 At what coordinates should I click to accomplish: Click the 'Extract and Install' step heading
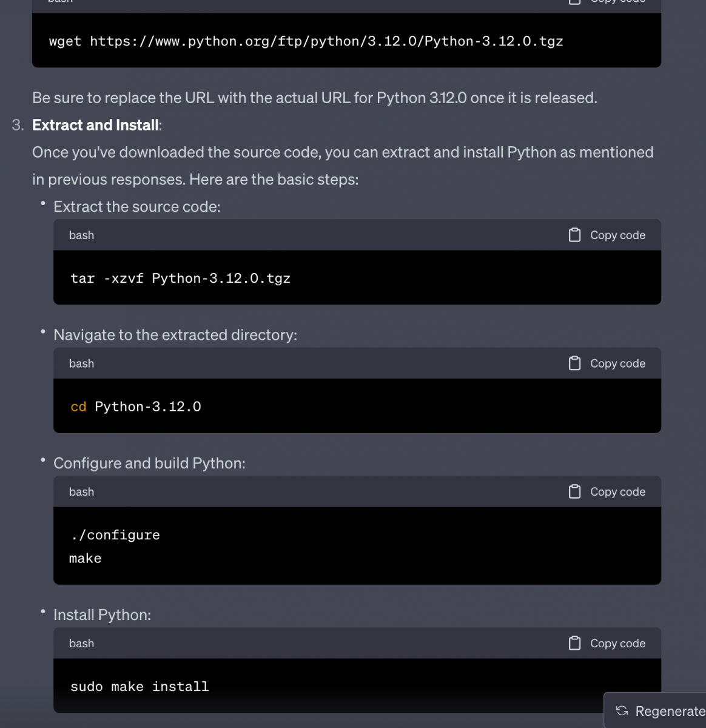[96, 125]
